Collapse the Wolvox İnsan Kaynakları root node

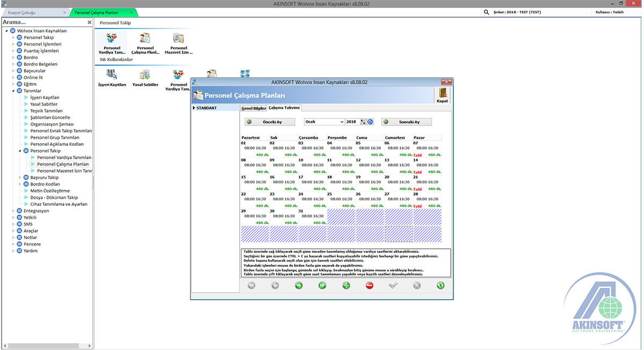tap(6, 31)
